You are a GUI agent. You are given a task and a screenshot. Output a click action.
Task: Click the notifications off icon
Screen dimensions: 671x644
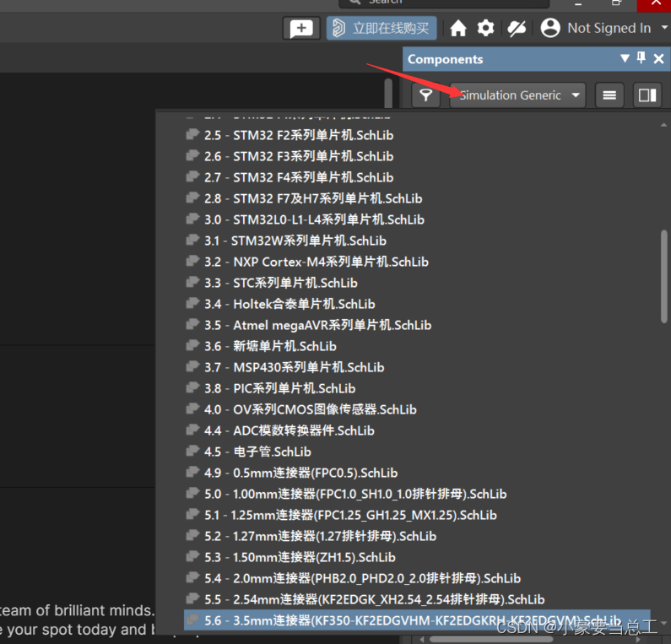click(517, 29)
